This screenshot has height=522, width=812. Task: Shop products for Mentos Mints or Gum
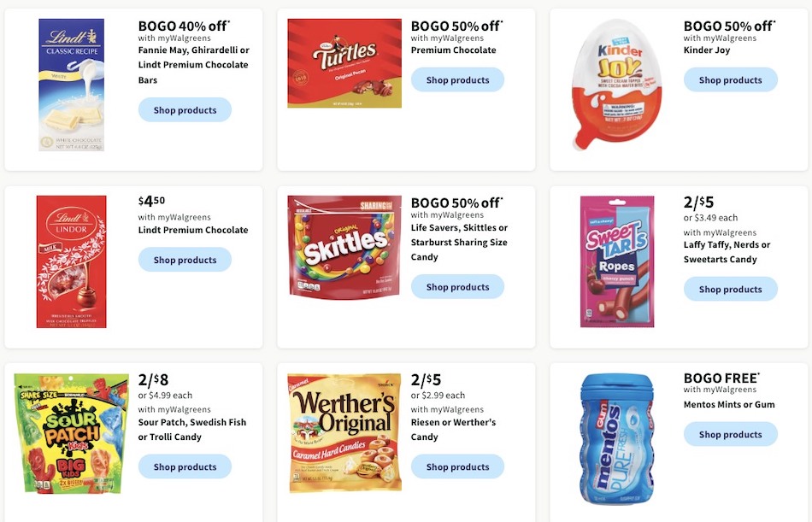(x=731, y=434)
